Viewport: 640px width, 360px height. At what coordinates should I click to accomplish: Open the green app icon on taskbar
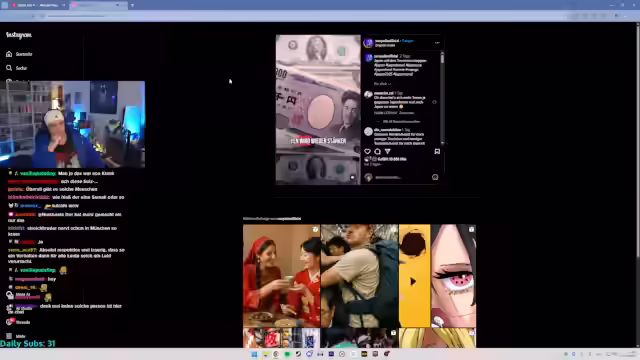[287, 354]
